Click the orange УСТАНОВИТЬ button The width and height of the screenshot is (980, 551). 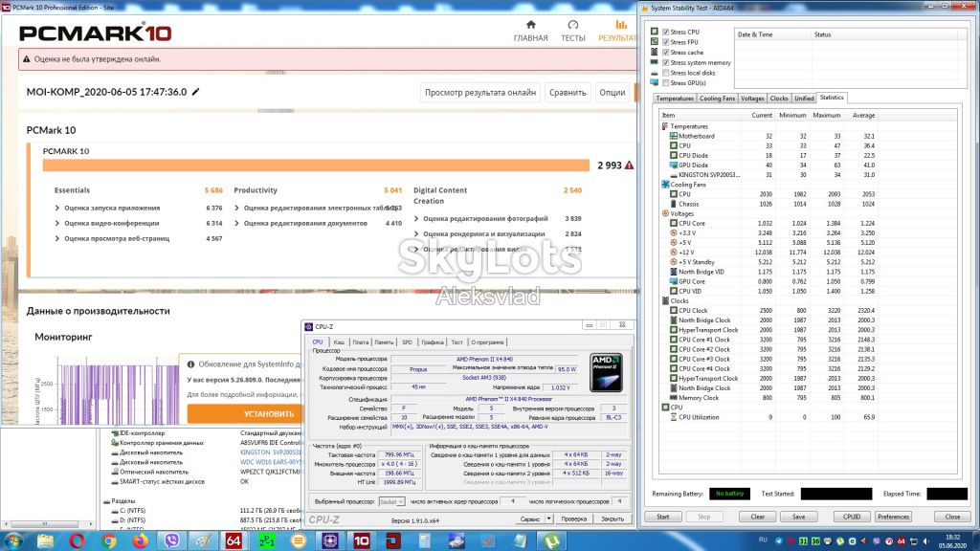click(x=244, y=413)
